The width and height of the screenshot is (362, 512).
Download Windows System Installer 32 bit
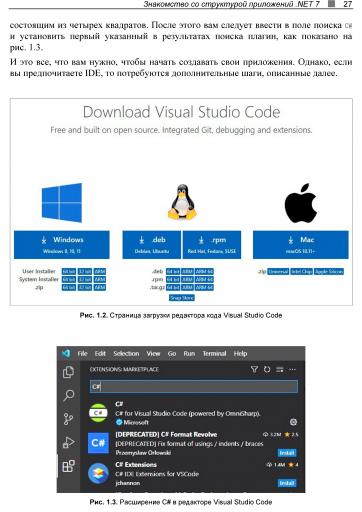pyautogui.click(x=85, y=279)
